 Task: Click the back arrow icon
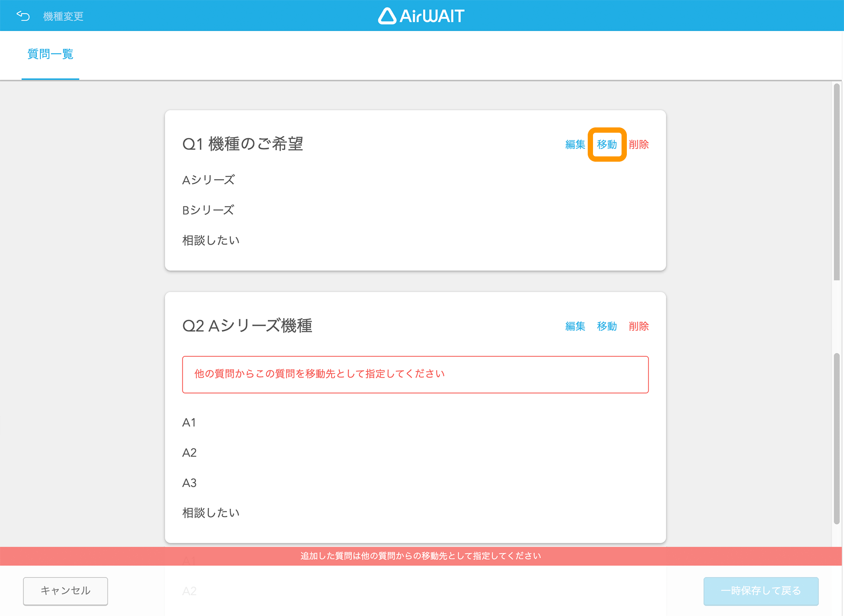(23, 16)
